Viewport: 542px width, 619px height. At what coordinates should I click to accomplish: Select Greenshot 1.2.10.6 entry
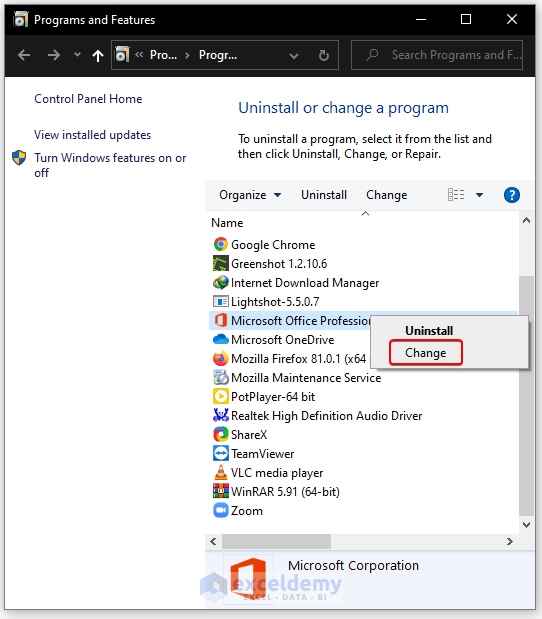279,264
